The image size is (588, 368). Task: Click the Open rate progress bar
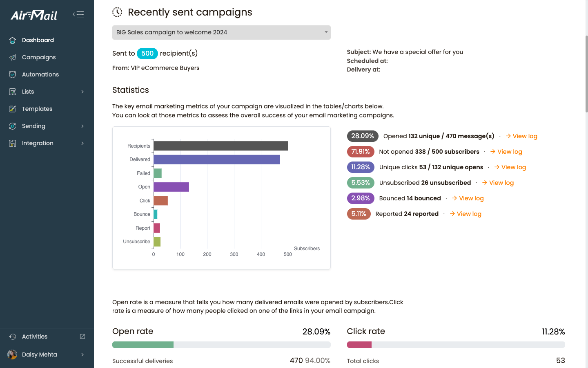(221, 345)
